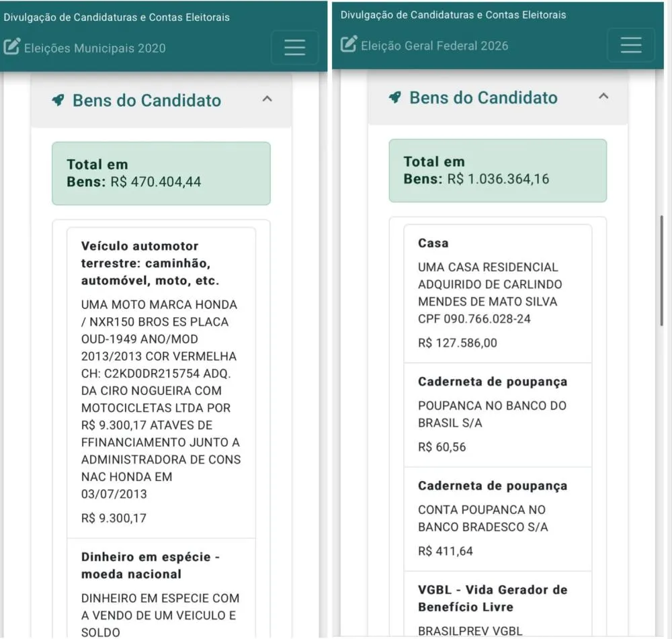Open hamburger menu in 2026 election panel
The width and height of the screenshot is (672, 639).
click(631, 45)
